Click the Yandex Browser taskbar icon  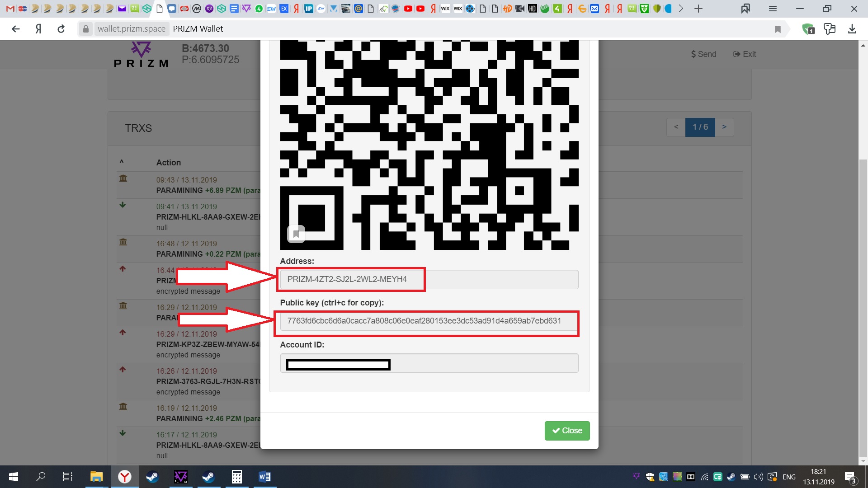pyautogui.click(x=124, y=477)
